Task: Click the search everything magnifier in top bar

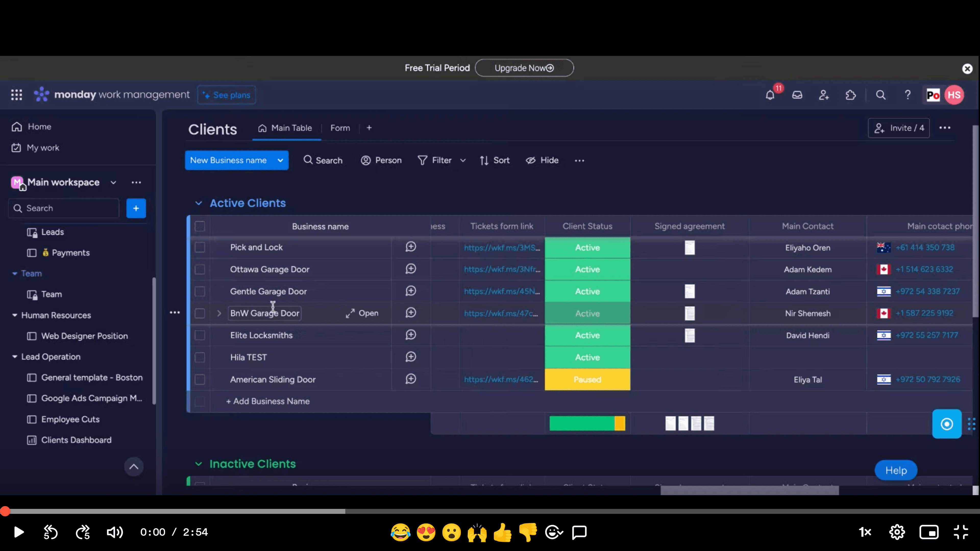Action: tap(880, 95)
